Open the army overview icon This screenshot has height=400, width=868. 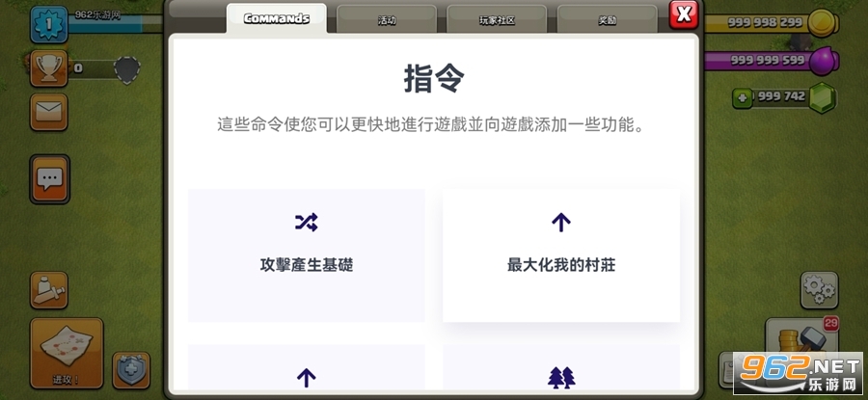[49, 290]
